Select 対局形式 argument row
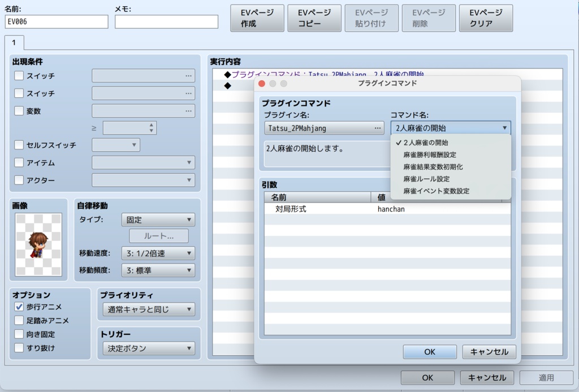The image size is (579, 392). click(x=387, y=209)
